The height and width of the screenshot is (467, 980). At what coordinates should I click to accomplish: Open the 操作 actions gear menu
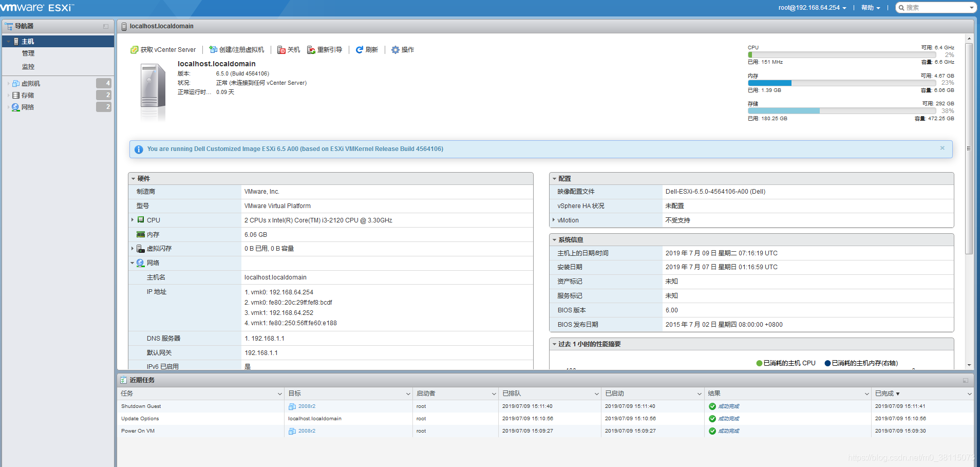click(403, 50)
